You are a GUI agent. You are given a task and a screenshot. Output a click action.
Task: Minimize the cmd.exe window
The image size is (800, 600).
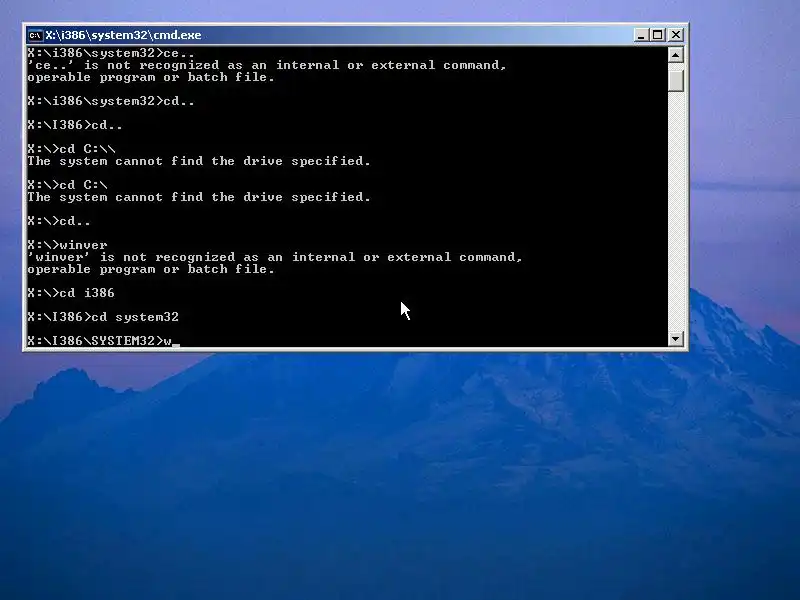641,35
